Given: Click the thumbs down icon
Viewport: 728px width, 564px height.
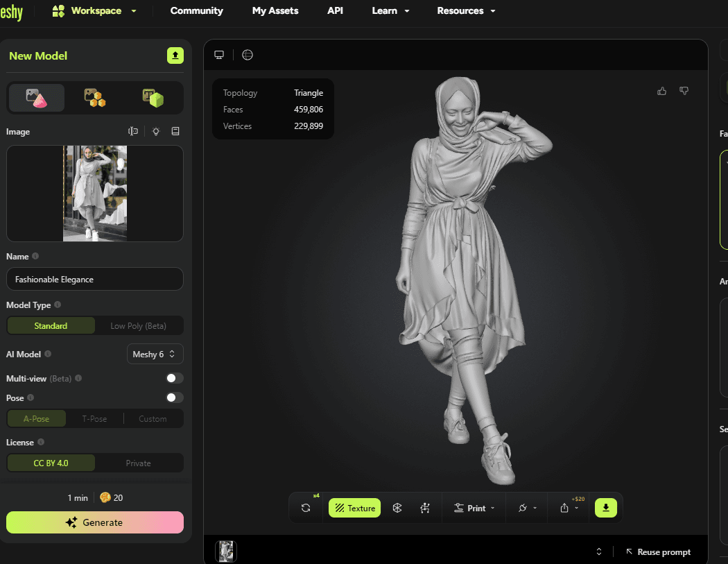Looking at the screenshot, I should click(684, 91).
